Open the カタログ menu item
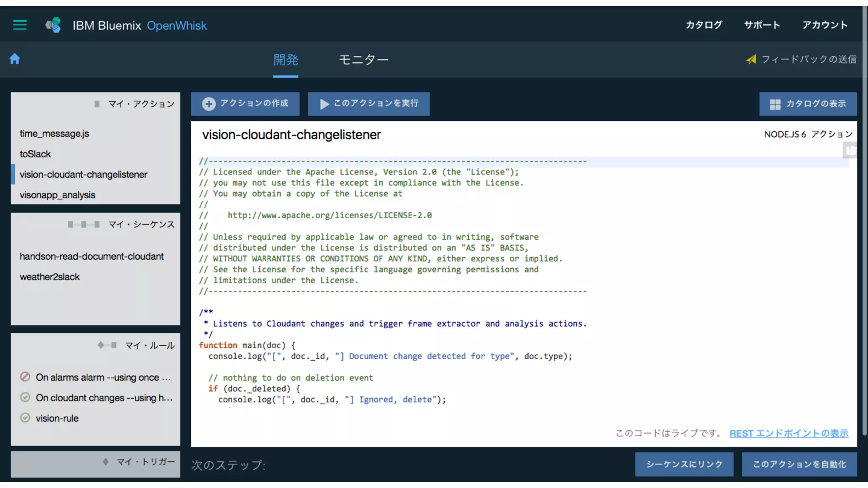 [x=704, y=25]
